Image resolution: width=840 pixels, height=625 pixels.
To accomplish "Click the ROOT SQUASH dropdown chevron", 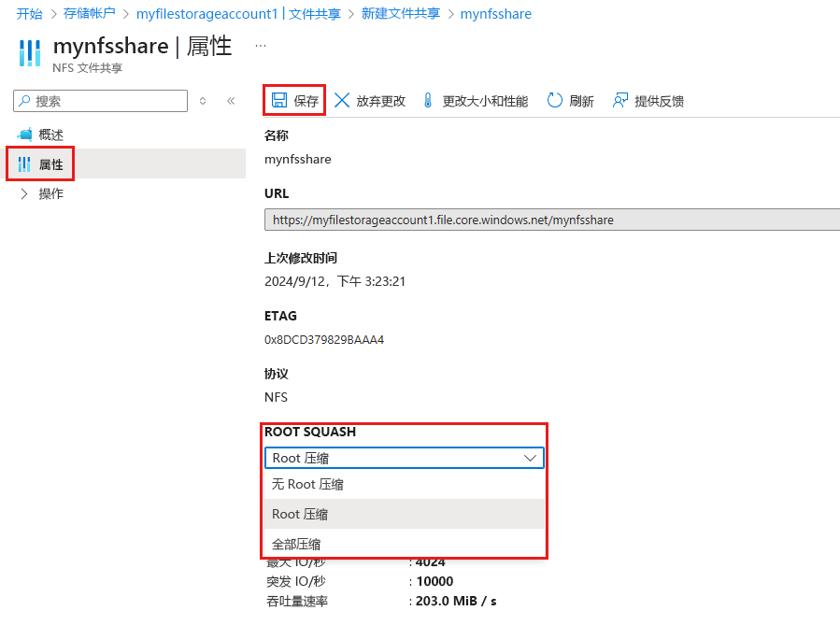I will pos(530,458).
